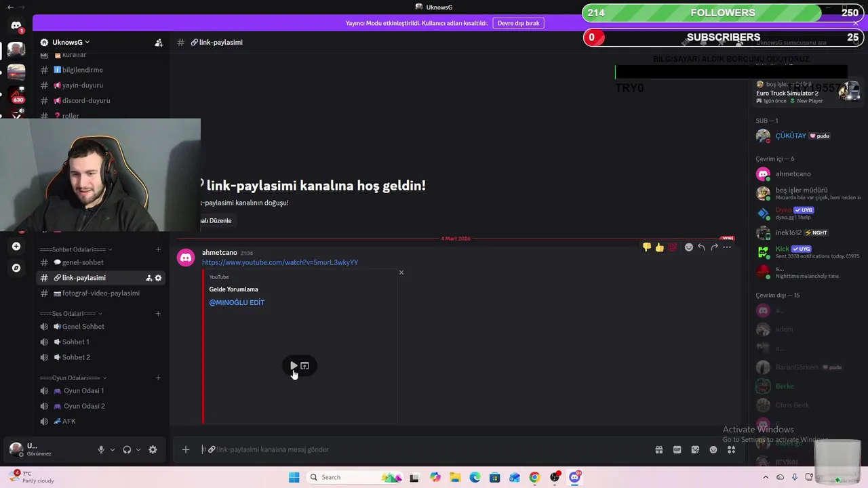This screenshot has width=868, height=488.
Task: Open Discord direct messages home
Action: tap(16, 26)
